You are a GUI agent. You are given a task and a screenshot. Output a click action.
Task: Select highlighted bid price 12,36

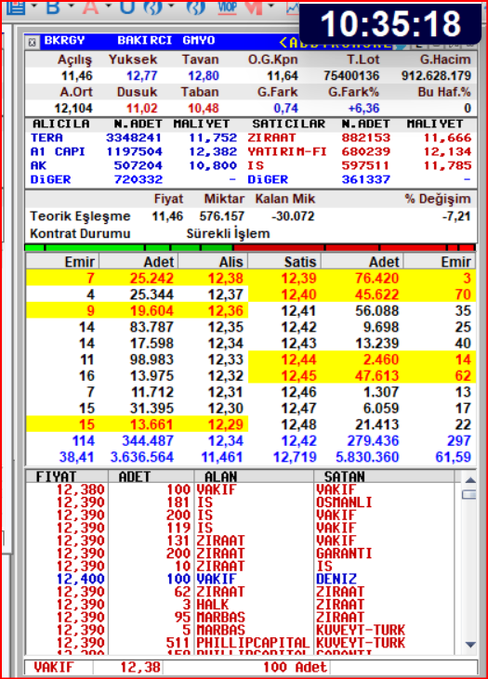[225, 311]
